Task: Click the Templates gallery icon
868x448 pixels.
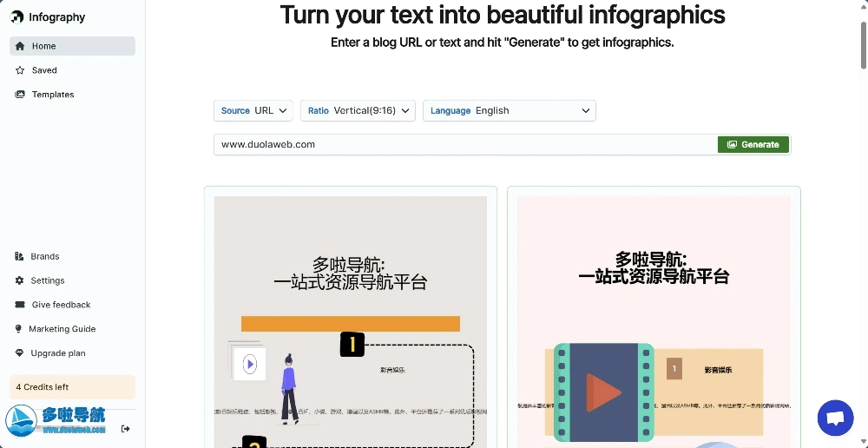Action: pyautogui.click(x=20, y=95)
